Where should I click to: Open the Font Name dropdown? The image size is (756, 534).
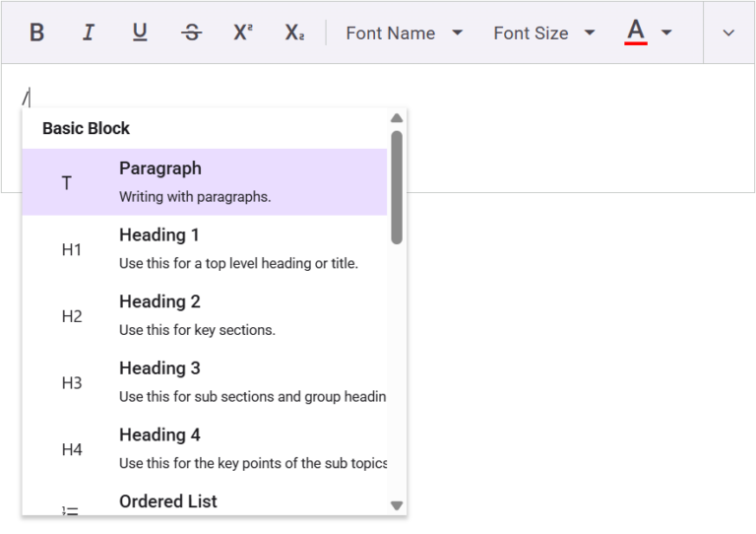tap(404, 33)
